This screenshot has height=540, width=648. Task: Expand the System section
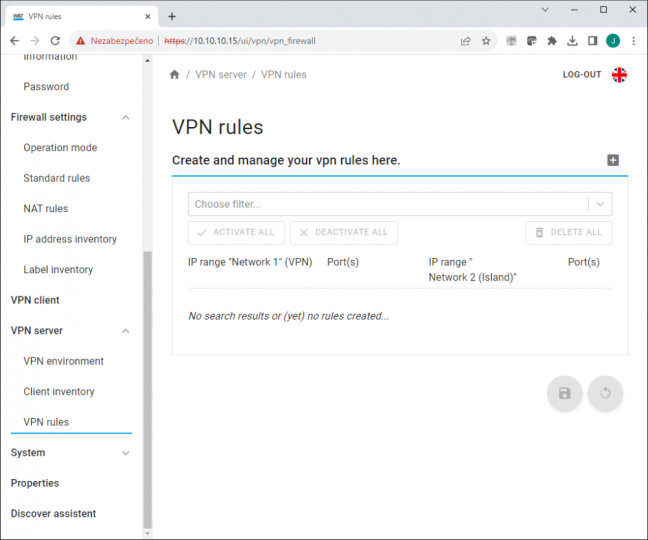(x=126, y=453)
